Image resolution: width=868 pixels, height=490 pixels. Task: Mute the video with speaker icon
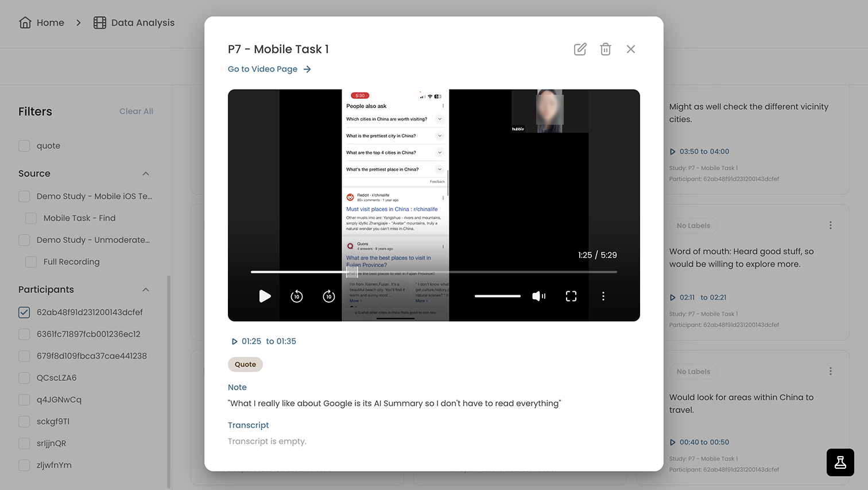tap(538, 296)
